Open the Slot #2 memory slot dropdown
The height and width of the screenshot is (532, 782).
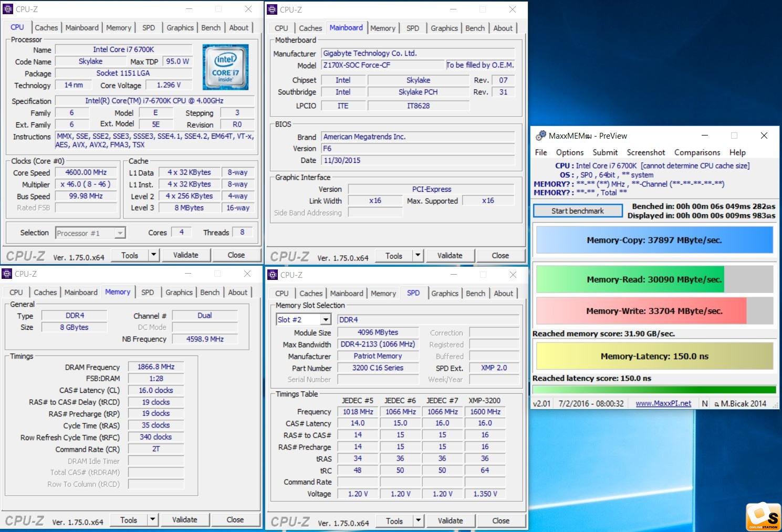326,319
